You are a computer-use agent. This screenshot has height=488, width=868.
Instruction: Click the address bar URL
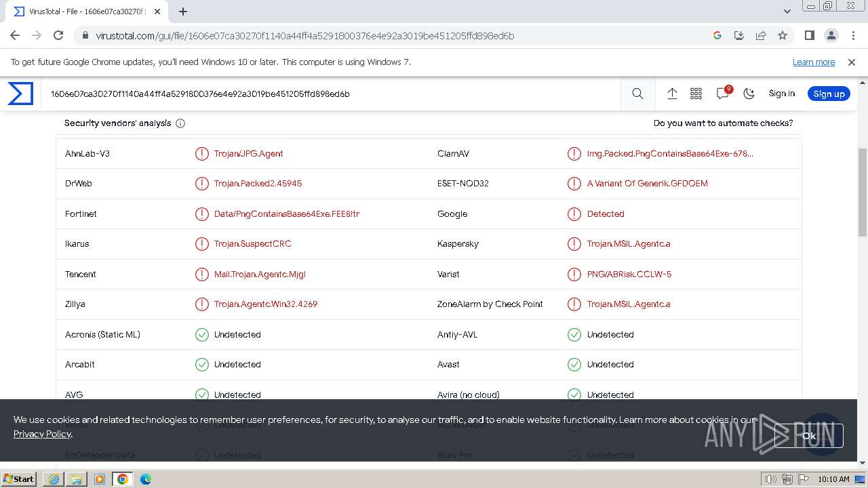pyautogui.click(x=305, y=35)
